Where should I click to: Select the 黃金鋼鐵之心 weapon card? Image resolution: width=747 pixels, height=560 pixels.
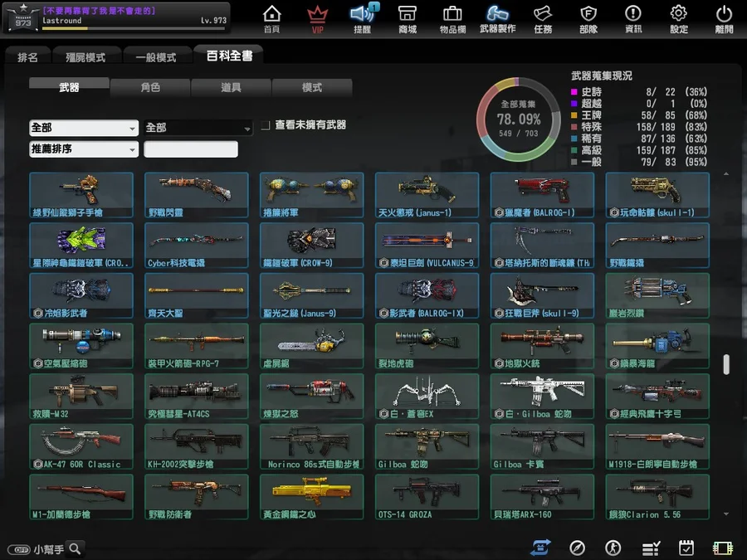click(311, 497)
